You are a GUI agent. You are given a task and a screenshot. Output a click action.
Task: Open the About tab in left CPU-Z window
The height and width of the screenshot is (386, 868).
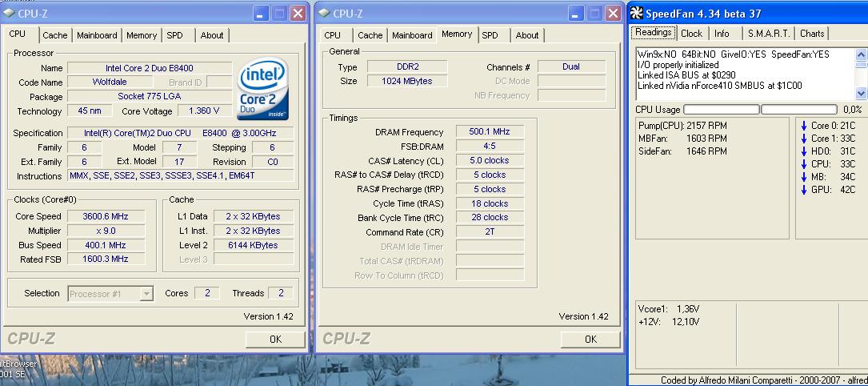coord(211,35)
